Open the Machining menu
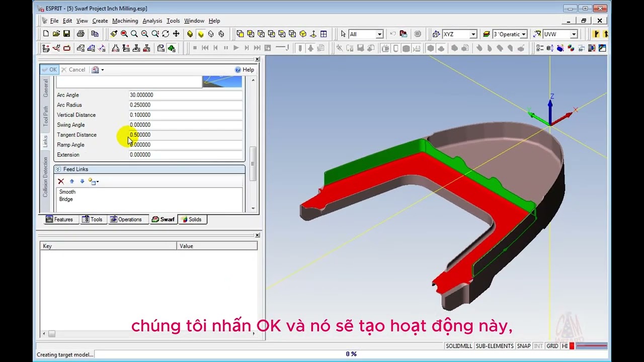 [125, 21]
